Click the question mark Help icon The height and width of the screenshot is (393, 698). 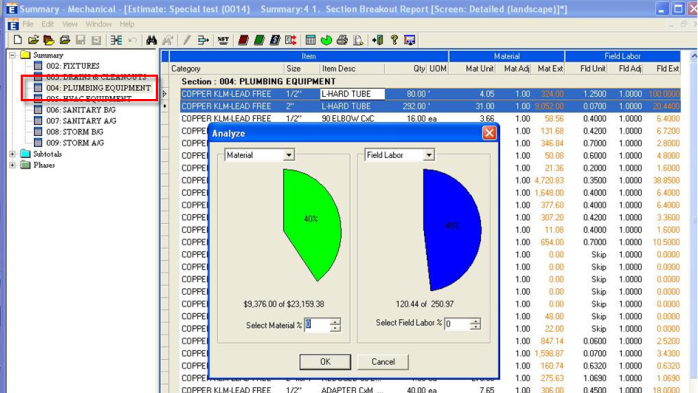pyautogui.click(x=394, y=40)
